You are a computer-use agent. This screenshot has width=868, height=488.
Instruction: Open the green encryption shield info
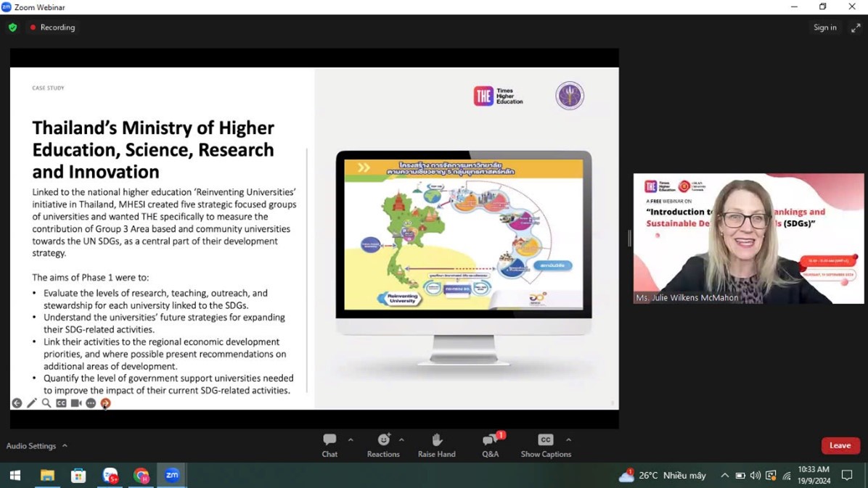point(13,28)
